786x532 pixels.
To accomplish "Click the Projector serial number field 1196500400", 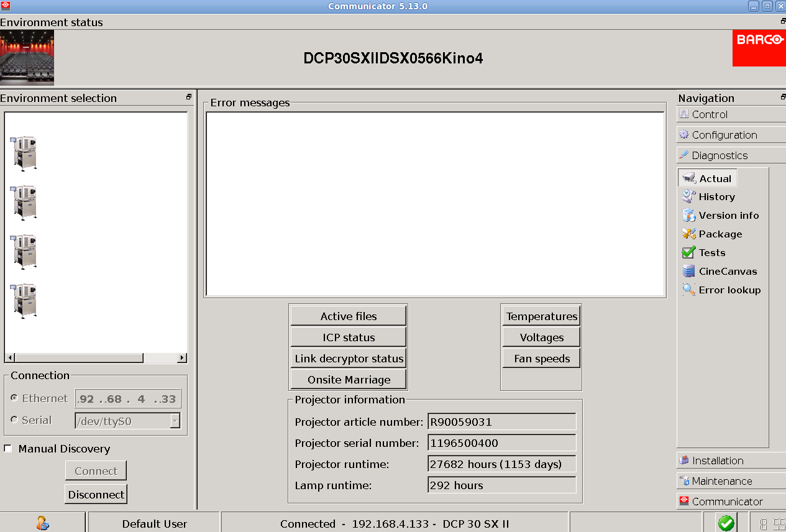I will [502, 443].
